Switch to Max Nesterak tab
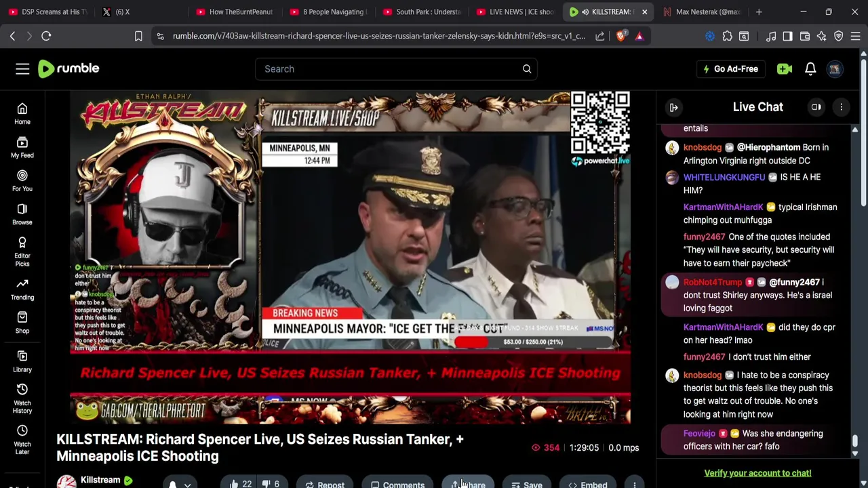 (702, 12)
